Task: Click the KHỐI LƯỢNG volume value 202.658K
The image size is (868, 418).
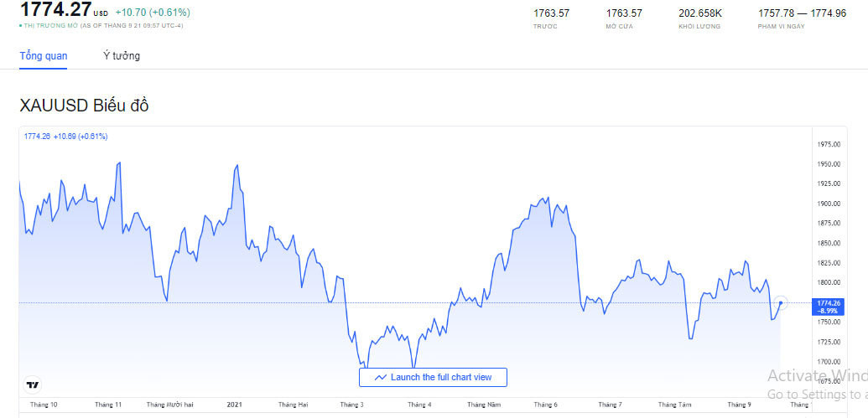Action: 699,13
